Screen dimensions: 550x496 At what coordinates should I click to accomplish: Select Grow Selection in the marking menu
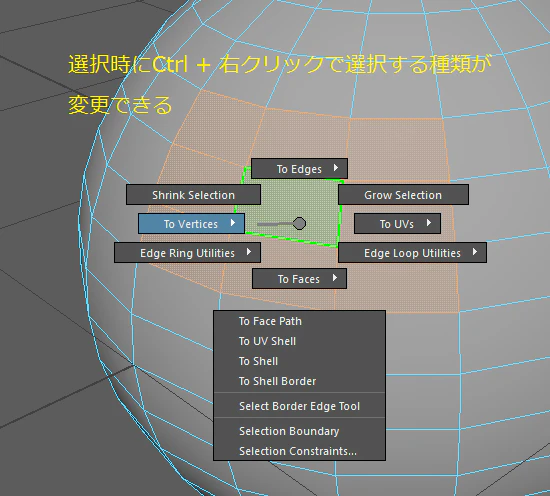[403, 195]
